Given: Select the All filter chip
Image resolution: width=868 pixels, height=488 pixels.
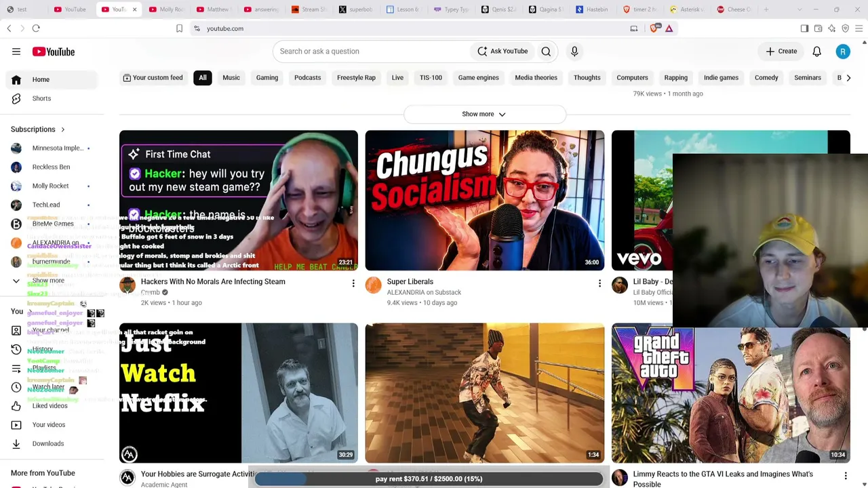Looking at the screenshot, I should point(203,78).
